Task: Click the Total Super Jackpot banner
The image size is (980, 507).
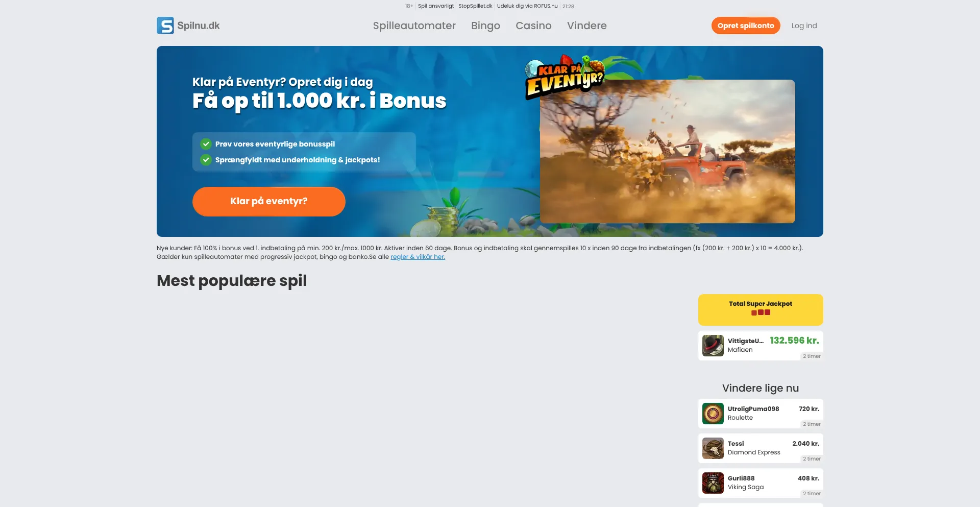Action: [x=761, y=309]
